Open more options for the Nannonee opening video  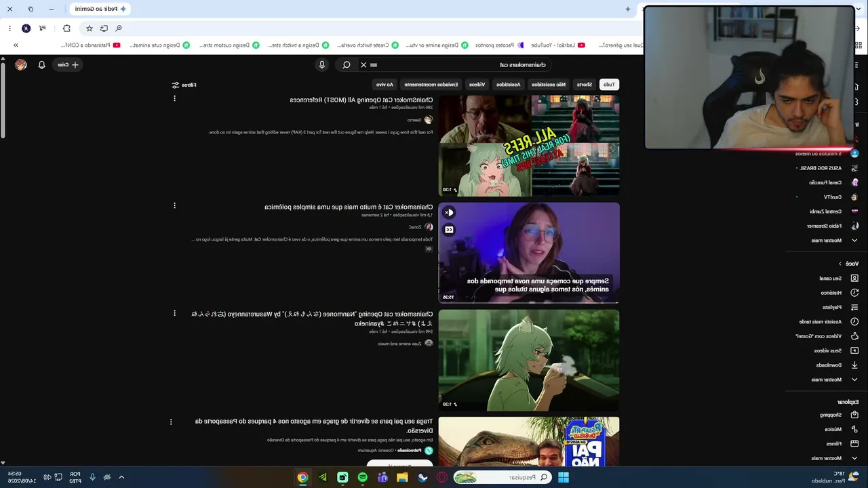point(174,313)
